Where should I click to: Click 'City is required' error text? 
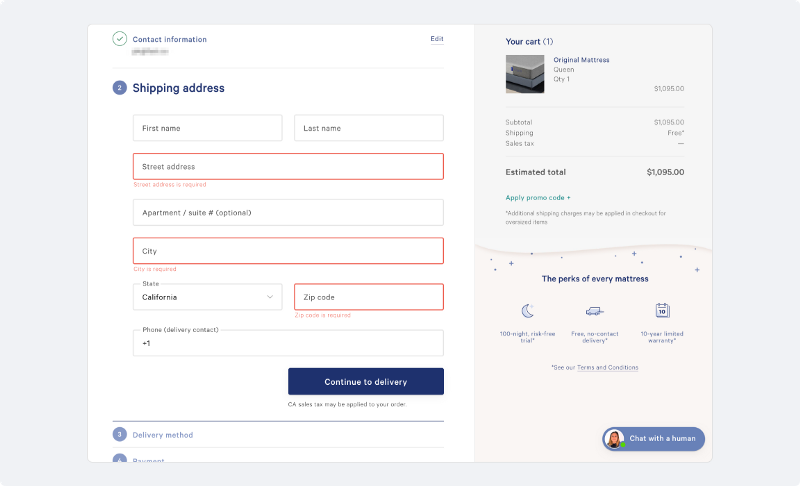tap(155, 269)
